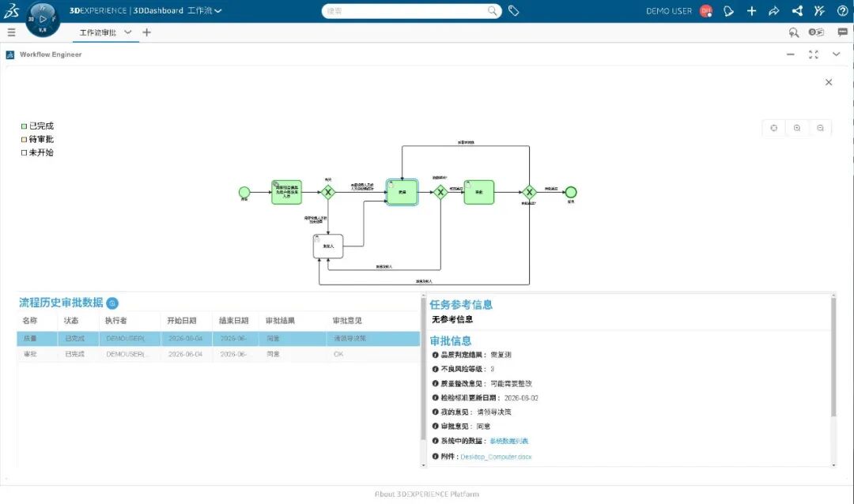
Task: Click the zoom in diagram icon
Action: [797, 128]
